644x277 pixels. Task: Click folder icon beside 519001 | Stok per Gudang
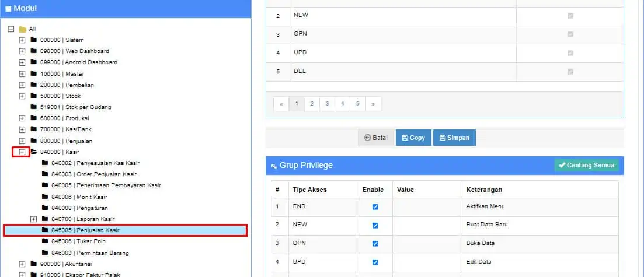pos(33,107)
